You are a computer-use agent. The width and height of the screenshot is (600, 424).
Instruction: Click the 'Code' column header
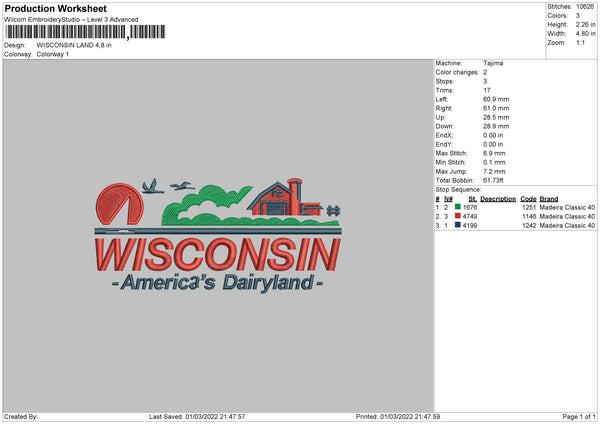(528, 199)
